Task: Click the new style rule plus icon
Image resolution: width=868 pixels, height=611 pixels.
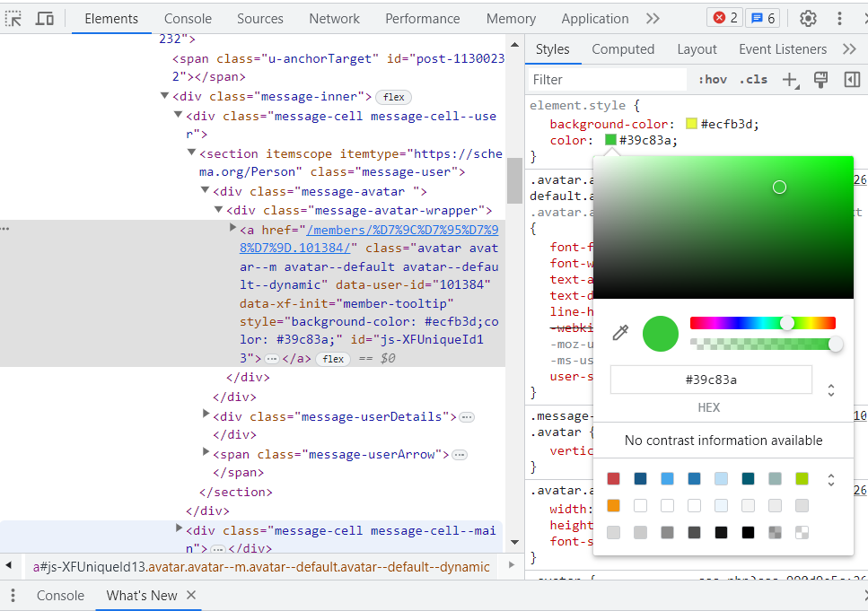Action: click(x=790, y=80)
